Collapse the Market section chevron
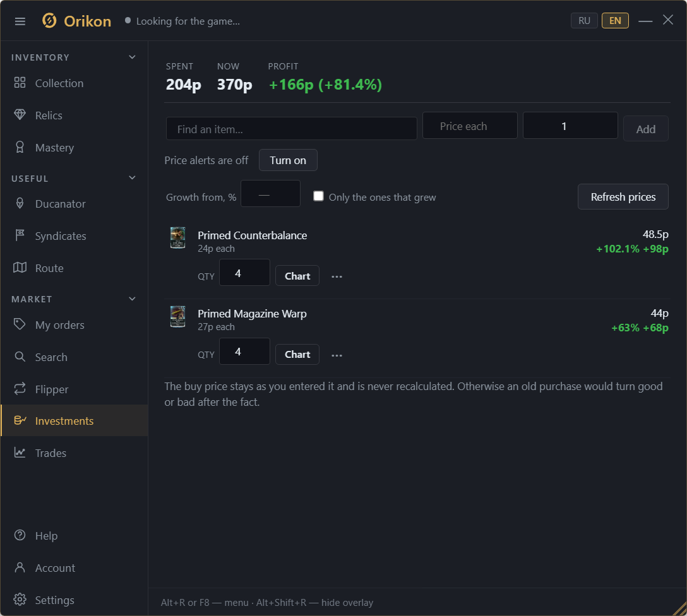 (133, 299)
